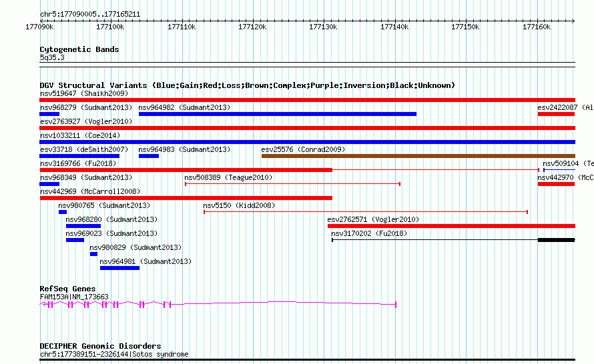This screenshot has height=364, width=594.
Task: Click the 177160k ruler tick
Action: tap(537, 27)
